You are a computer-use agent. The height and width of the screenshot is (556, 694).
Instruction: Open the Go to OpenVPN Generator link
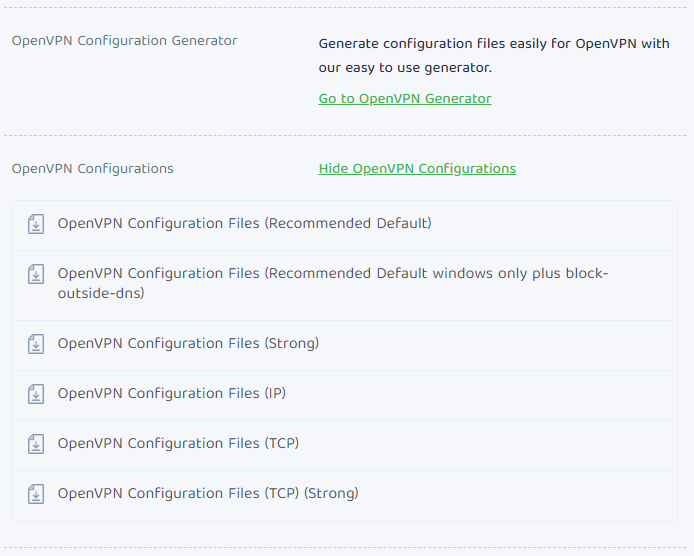(405, 99)
